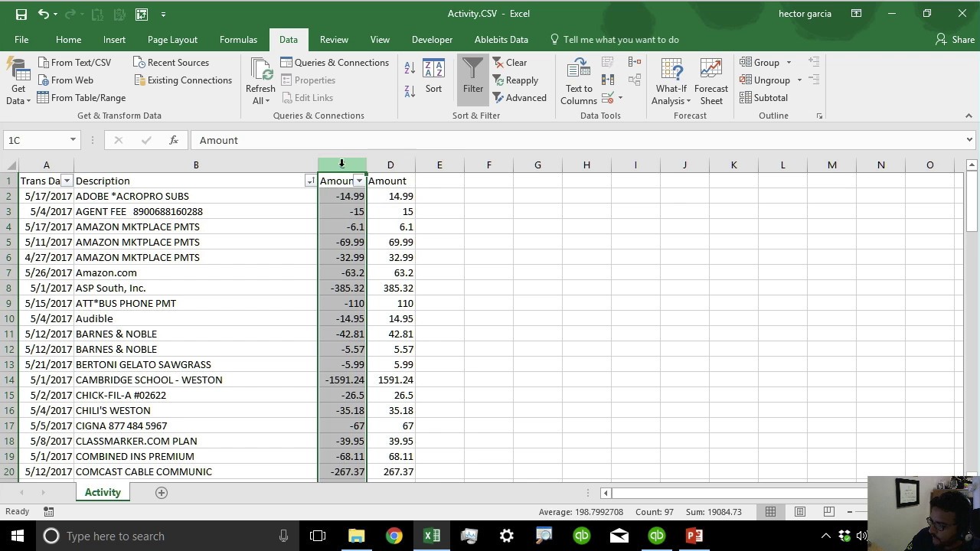The height and width of the screenshot is (551, 980).
Task: Click the Remove Duplicates icon
Action: pyautogui.click(x=608, y=80)
